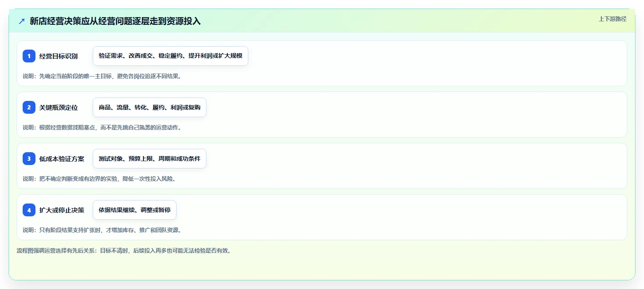
Task: Click the 依据结果继续、调整或暂停 chip
Action: coord(135,210)
